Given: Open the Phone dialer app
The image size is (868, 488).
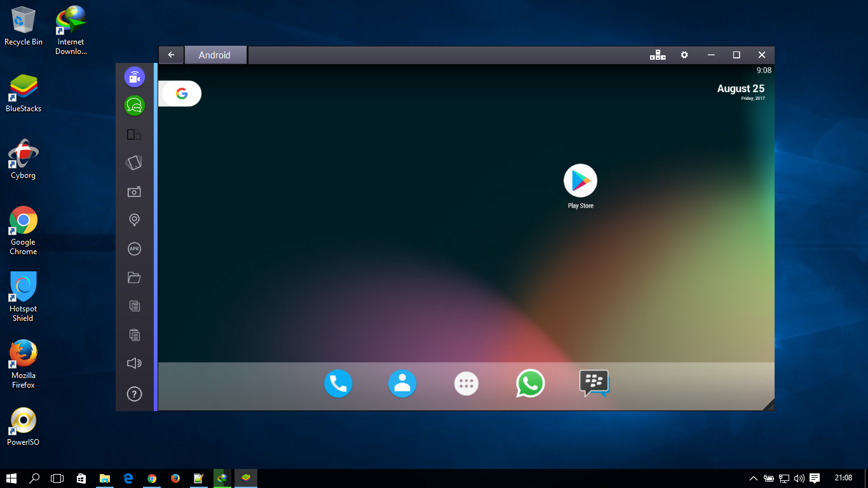Looking at the screenshot, I should click(338, 383).
